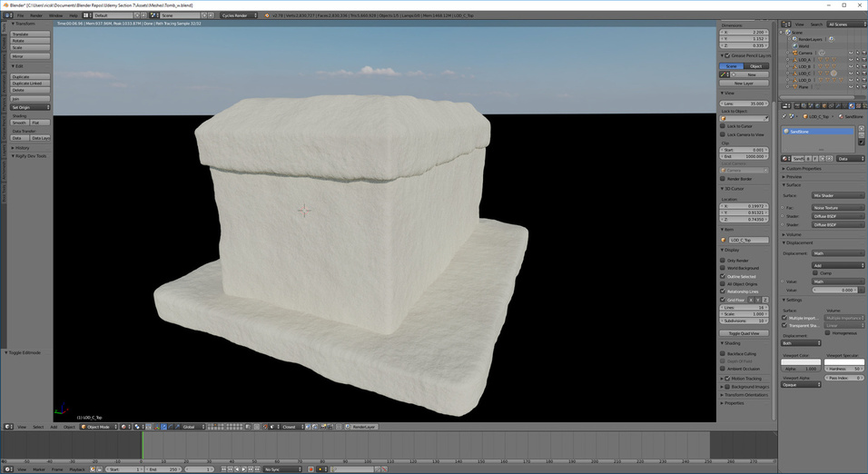The image size is (868, 474).
Task: Toggle visibility eye for LOD_A object
Action: (x=851, y=60)
